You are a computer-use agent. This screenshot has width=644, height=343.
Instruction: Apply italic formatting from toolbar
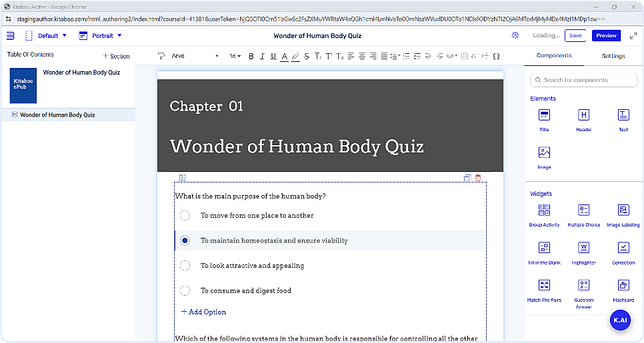coord(262,56)
